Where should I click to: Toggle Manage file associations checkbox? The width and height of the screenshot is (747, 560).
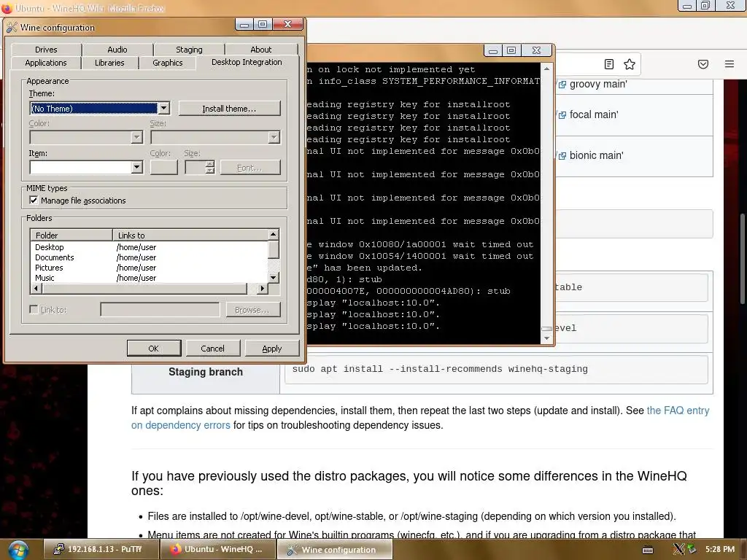click(34, 201)
